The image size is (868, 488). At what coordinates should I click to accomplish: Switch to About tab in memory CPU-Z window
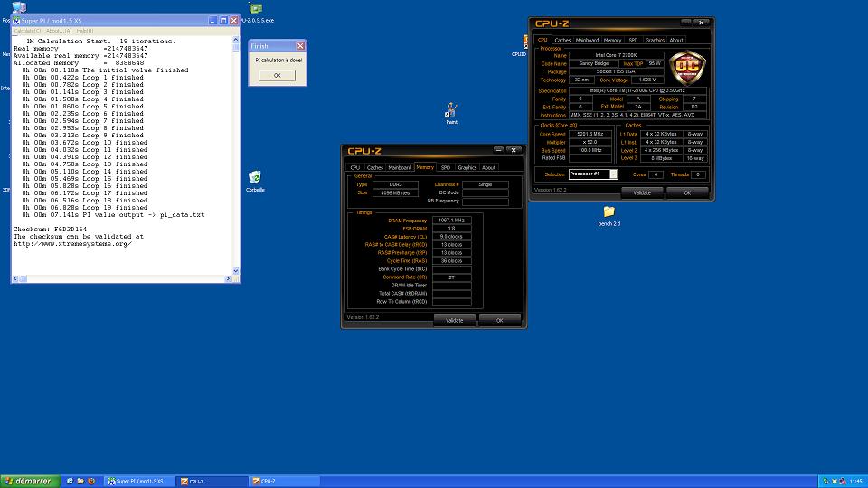(489, 167)
